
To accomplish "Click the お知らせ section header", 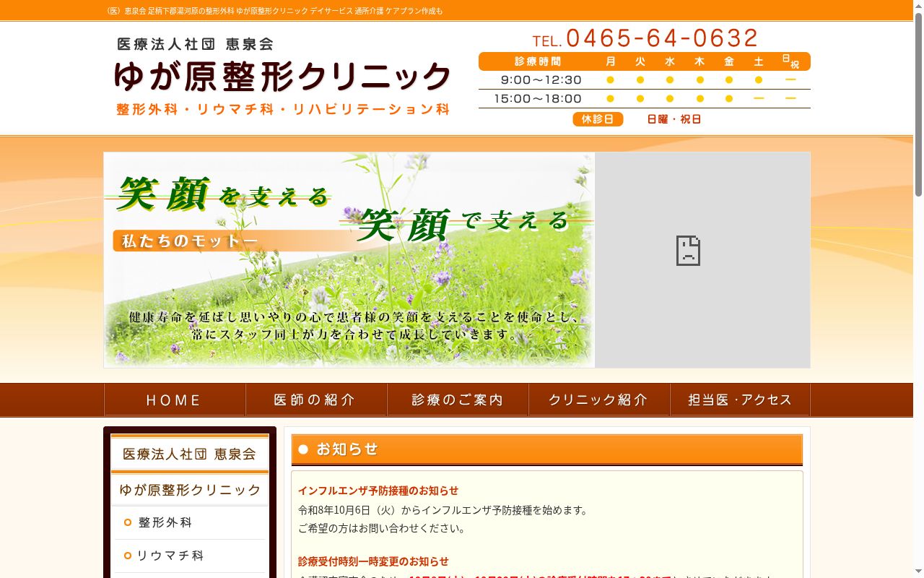I will pos(547,449).
